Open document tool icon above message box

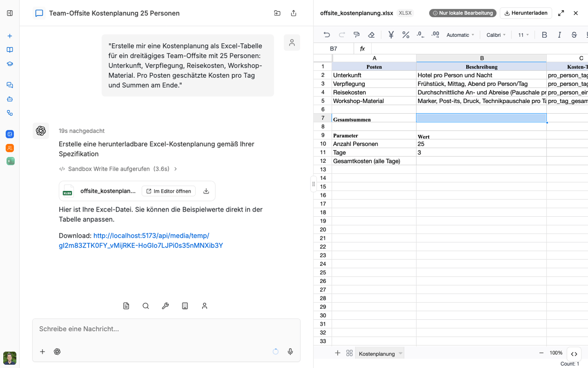coord(126,306)
